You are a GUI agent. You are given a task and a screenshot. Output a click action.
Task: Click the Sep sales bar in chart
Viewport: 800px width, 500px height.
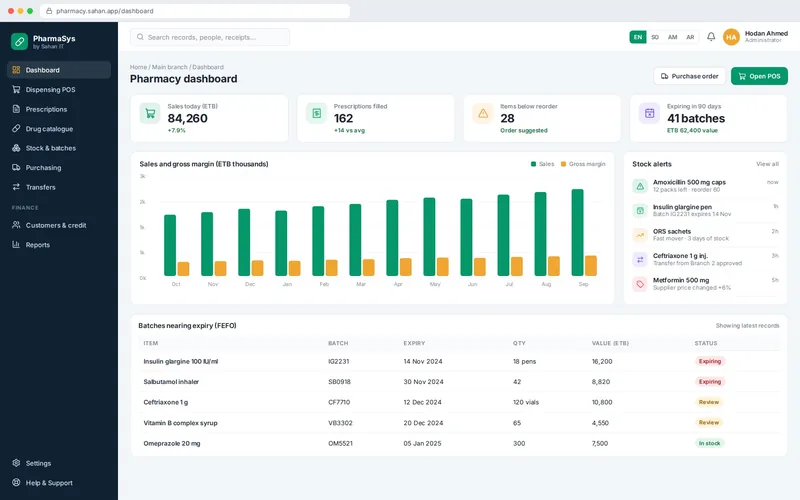[x=578, y=232]
